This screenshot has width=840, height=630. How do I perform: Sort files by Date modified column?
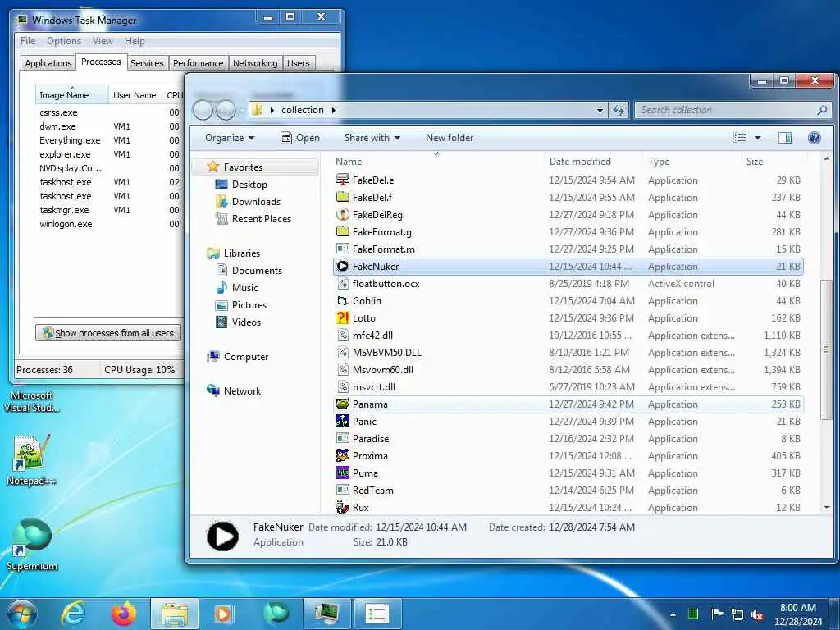(x=593, y=162)
